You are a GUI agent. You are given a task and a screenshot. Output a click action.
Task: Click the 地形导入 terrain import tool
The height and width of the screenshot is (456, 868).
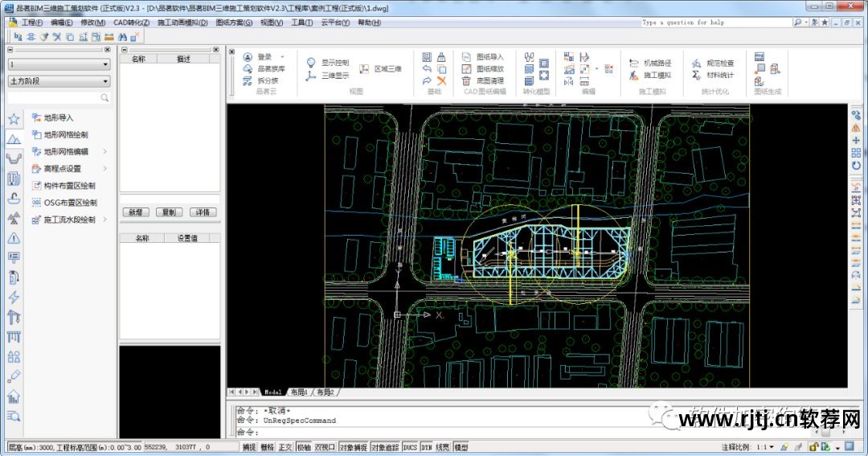58,117
